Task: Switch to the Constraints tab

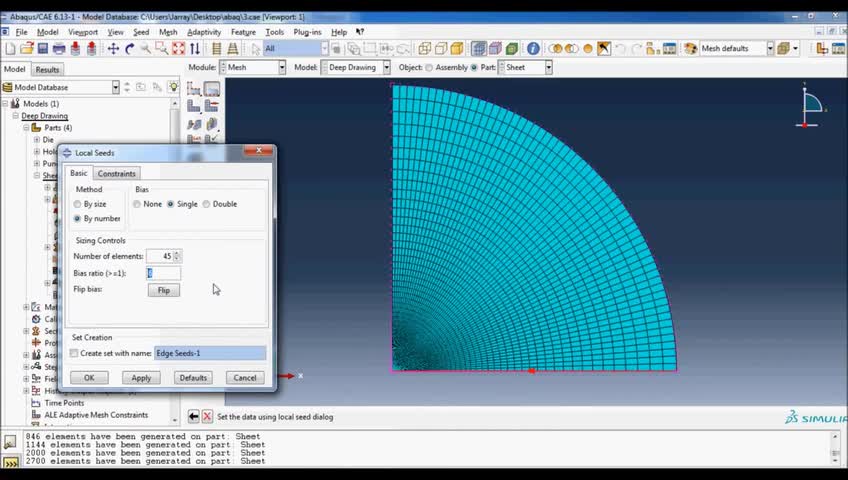Action: coord(117,174)
